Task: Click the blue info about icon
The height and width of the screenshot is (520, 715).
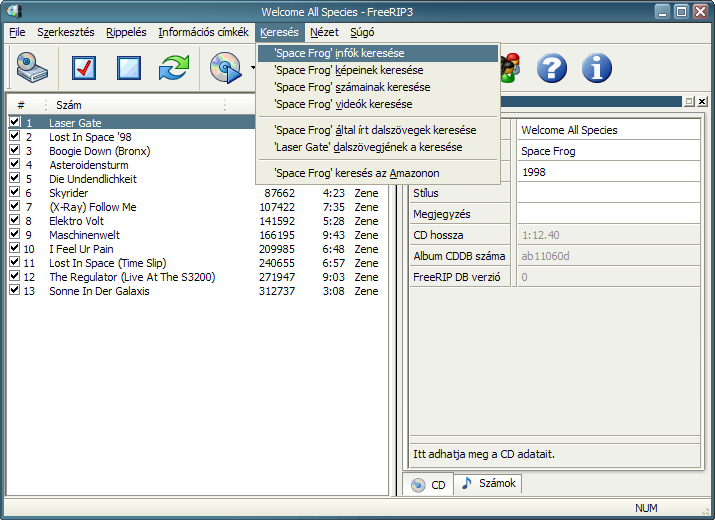Action: (x=596, y=68)
